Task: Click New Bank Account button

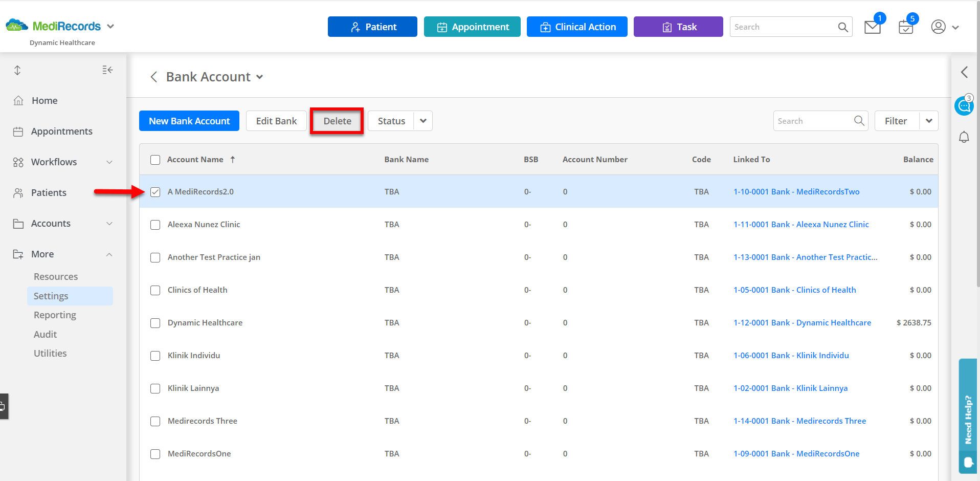Action: pyautogui.click(x=189, y=121)
